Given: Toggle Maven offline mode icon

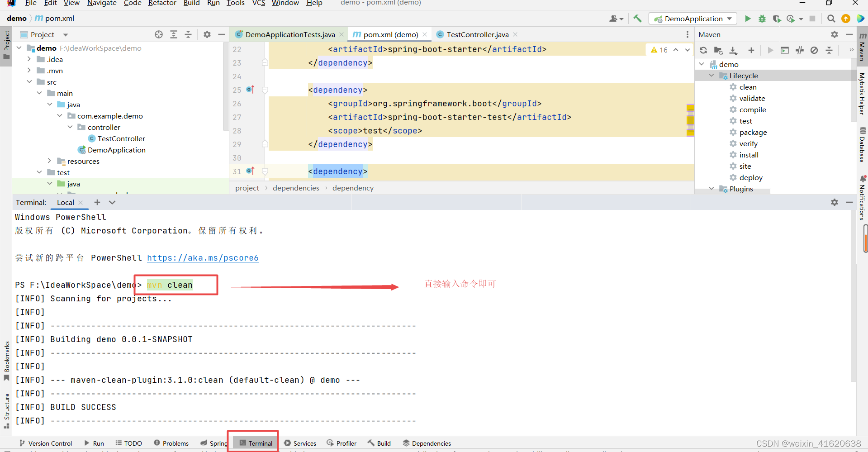Looking at the screenshot, I should click(800, 50).
